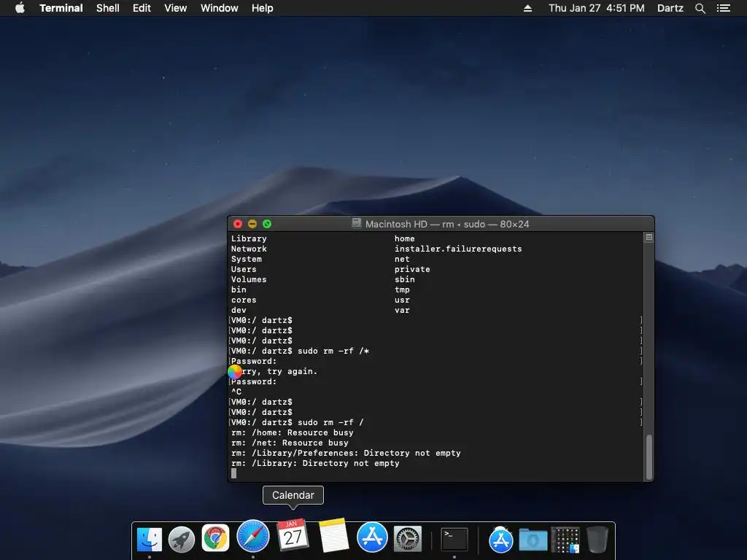Open System Preferences gear icon
747x560 pixels.
click(407, 539)
